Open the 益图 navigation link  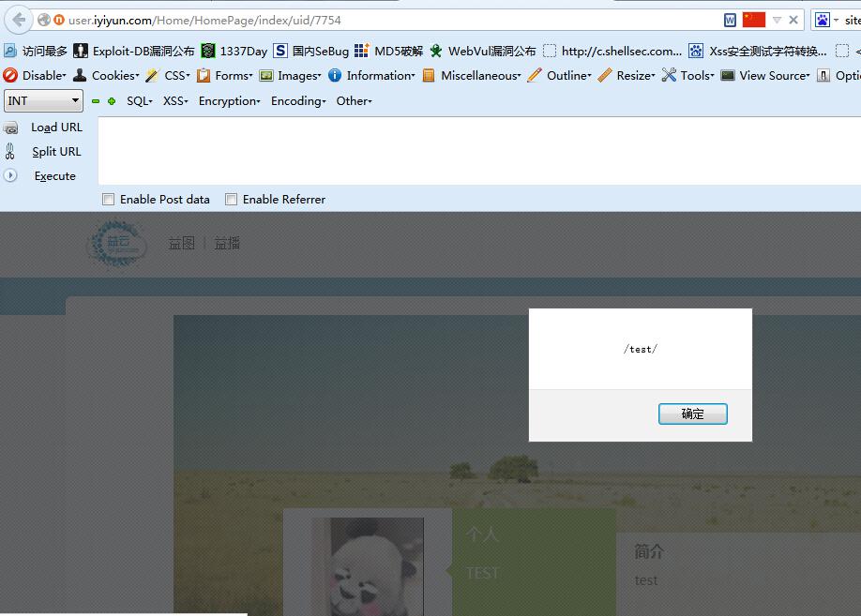coord(182,243)
